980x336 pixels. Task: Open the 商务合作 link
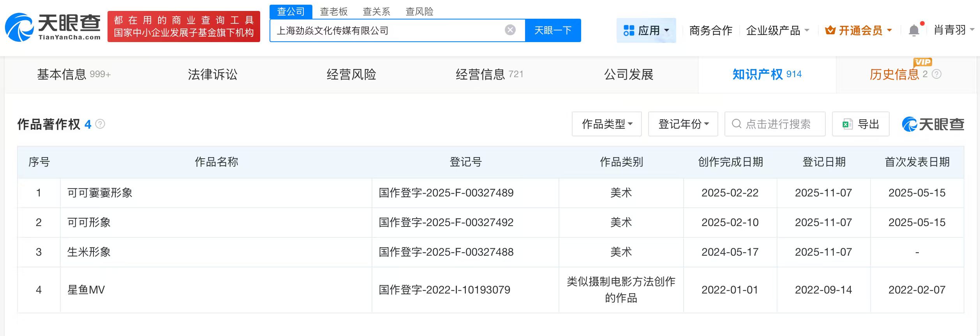click(710, 30)
